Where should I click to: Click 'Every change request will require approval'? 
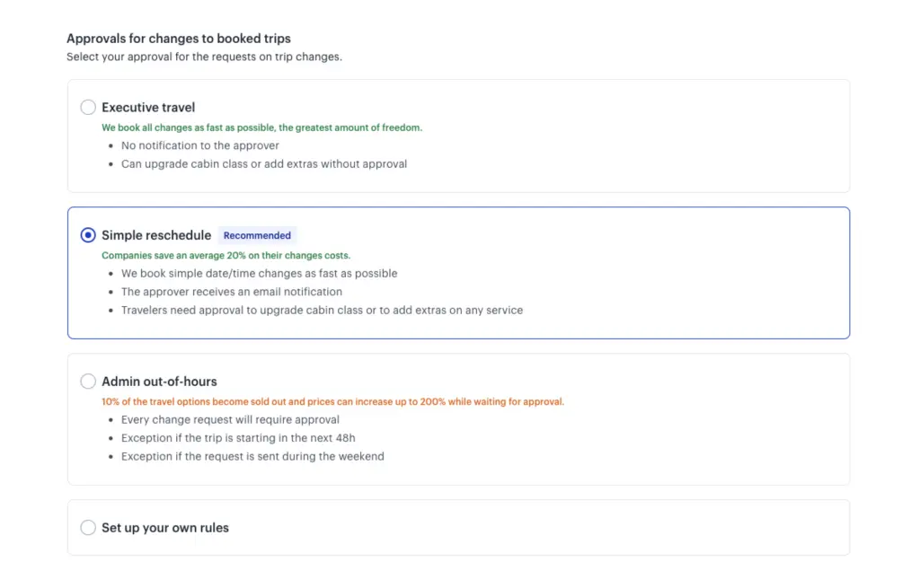pos(230,419)
